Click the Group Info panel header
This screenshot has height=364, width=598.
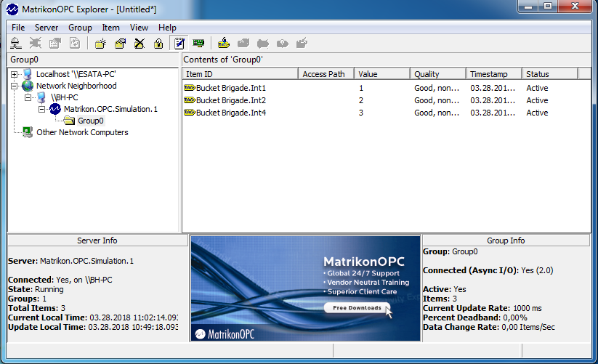pos(506,240)
